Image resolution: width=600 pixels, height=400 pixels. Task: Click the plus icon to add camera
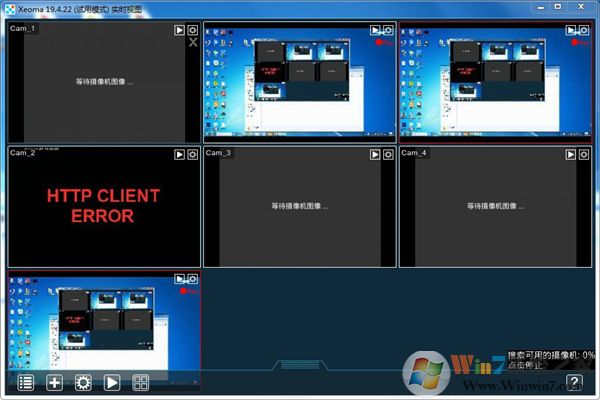55,382
